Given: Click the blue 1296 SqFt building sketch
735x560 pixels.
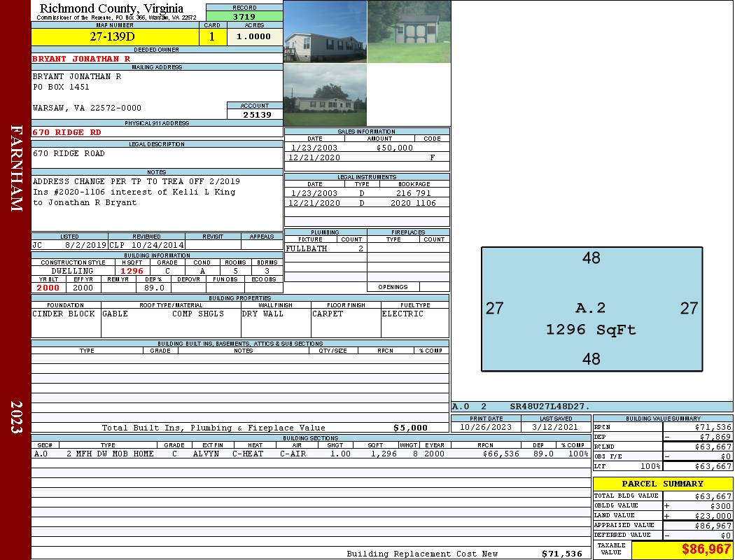Looking at the screenshot, I should click(x=591, y=309).
